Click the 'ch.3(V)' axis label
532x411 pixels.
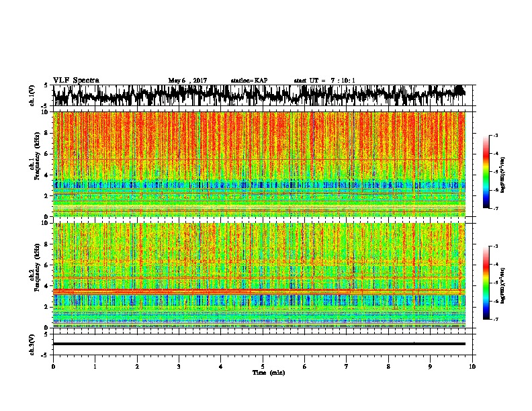point(32,345)
